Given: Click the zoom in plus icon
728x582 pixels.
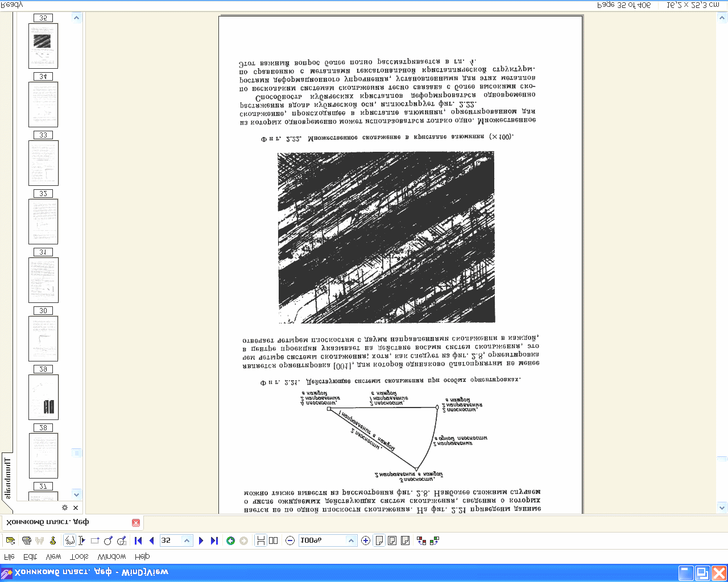Looking at the screenshot, I should tap(366, 541).
